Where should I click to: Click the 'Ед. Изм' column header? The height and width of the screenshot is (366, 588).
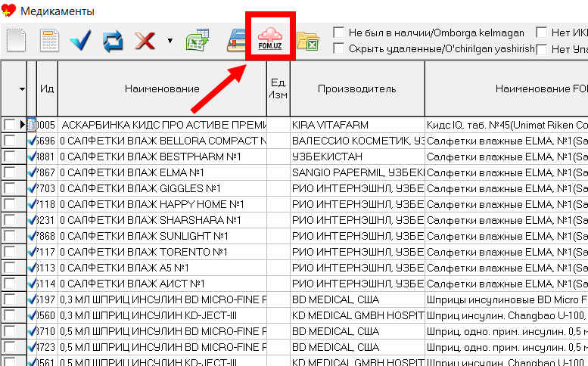coord(278,88)
